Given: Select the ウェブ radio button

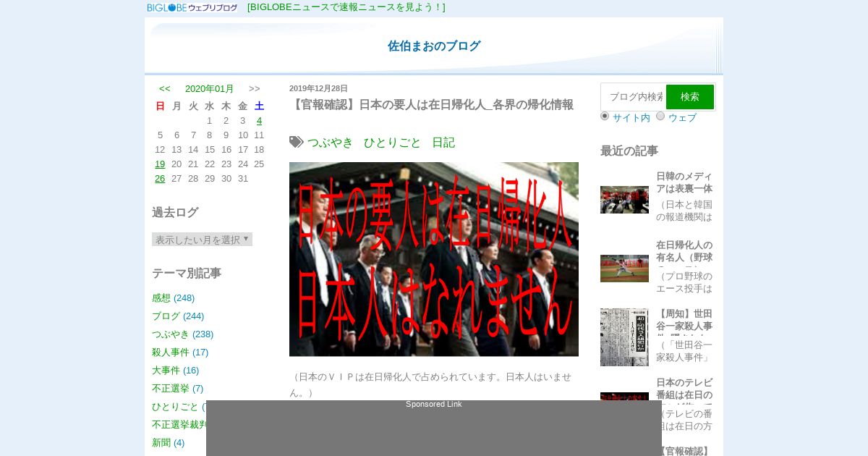Looking at the screenshot, I should [660, 116].
